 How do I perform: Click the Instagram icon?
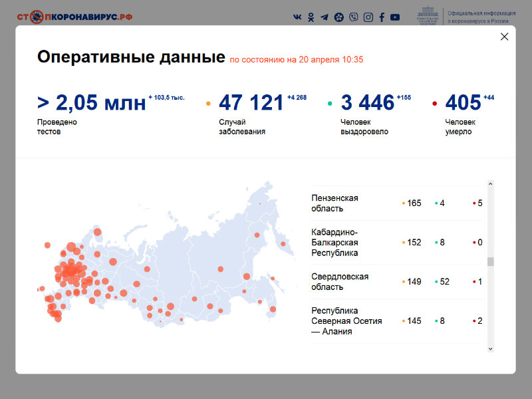(368, 17)
